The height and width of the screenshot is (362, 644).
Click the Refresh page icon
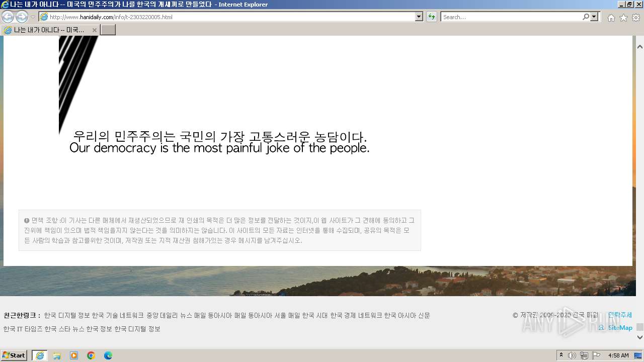(x=432, y=17)
